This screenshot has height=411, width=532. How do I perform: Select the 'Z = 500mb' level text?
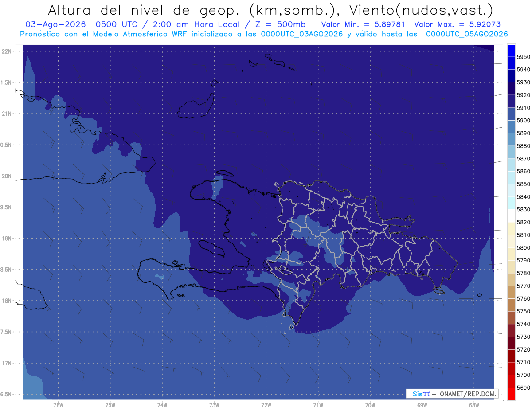[280, 24]
